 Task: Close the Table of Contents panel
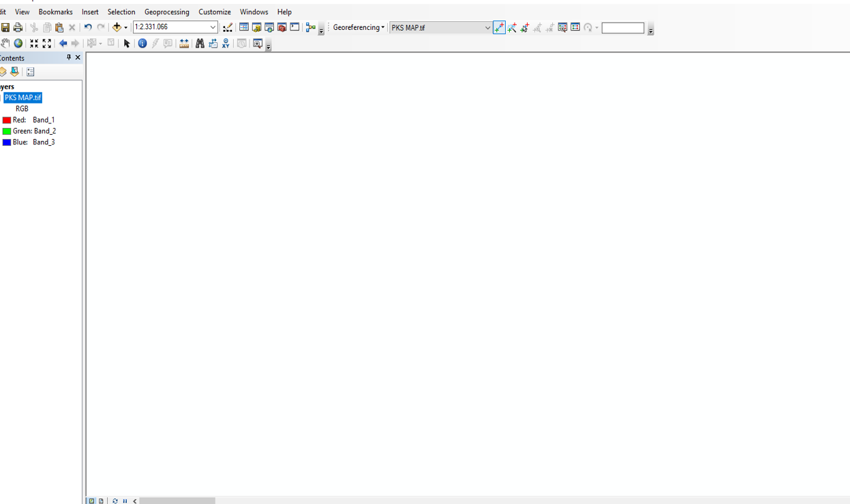tap(78, 58)
